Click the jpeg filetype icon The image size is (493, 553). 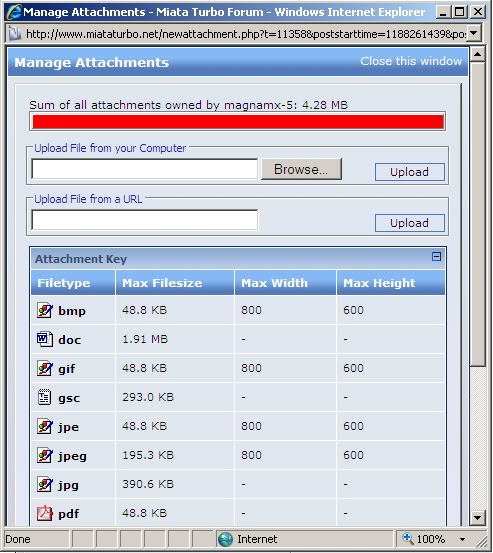[45, 455]
